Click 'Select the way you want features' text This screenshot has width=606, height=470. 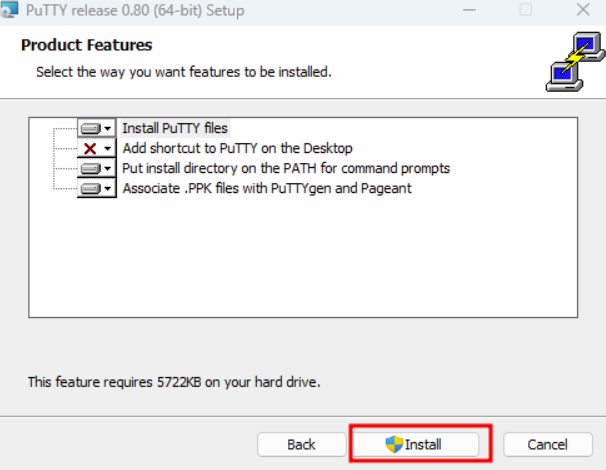(x=184, y=72)
